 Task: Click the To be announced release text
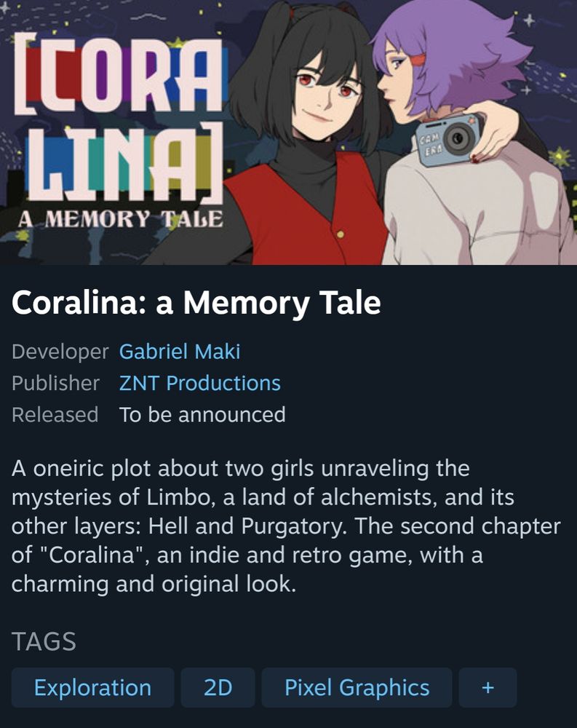point(202,415)
